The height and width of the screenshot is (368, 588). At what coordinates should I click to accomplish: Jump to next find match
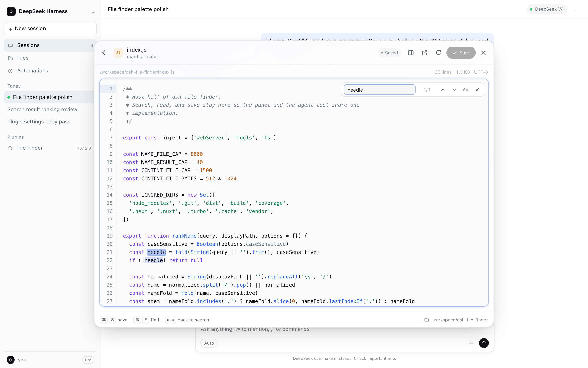[454, 90]
